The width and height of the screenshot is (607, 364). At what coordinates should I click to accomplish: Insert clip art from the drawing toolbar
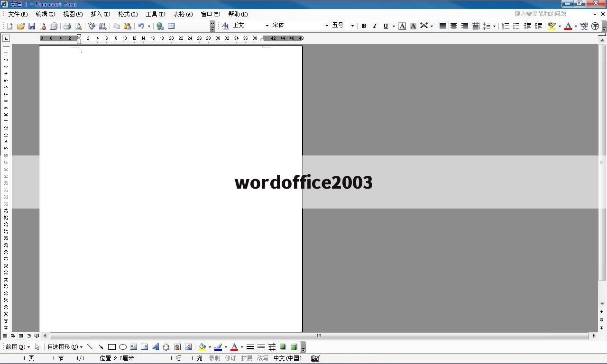click(x=177, y=347)
